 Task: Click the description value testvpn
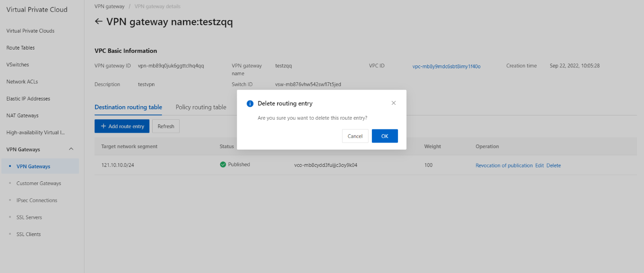point(146,85)
